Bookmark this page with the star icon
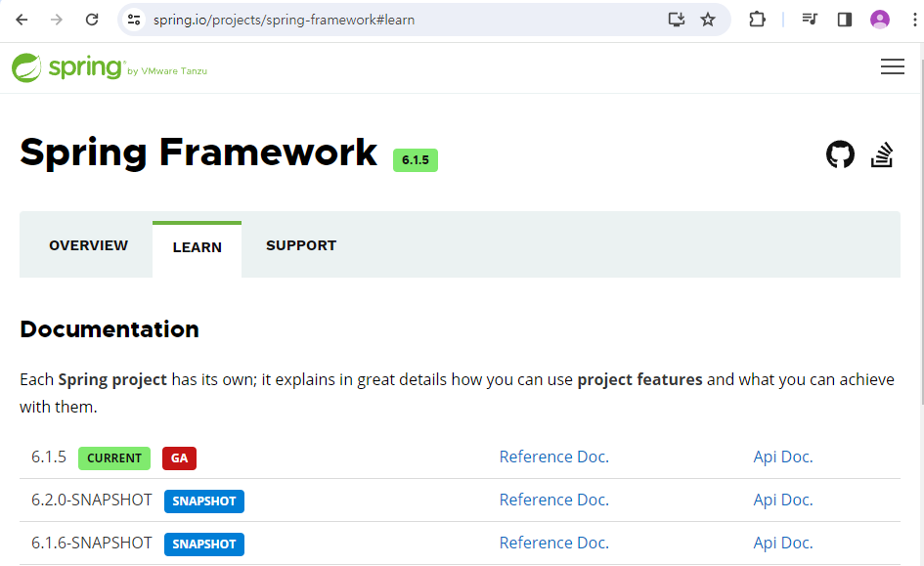The width and height of the screenshot is (924, 566). coord(708,20)
